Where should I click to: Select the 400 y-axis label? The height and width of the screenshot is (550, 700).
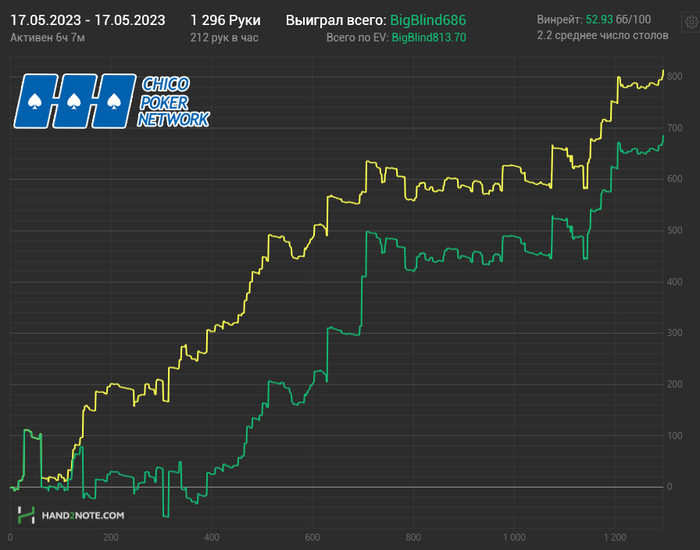click(675, 282)
